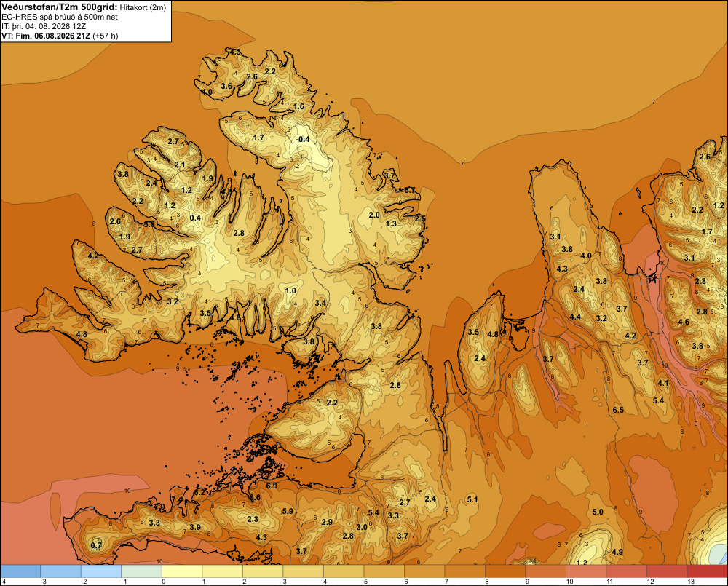Image resolution: width=728 pixels, height=586 pixels.
Task: Click the 4.2 label on western peninsula
Action: point(93,256)
